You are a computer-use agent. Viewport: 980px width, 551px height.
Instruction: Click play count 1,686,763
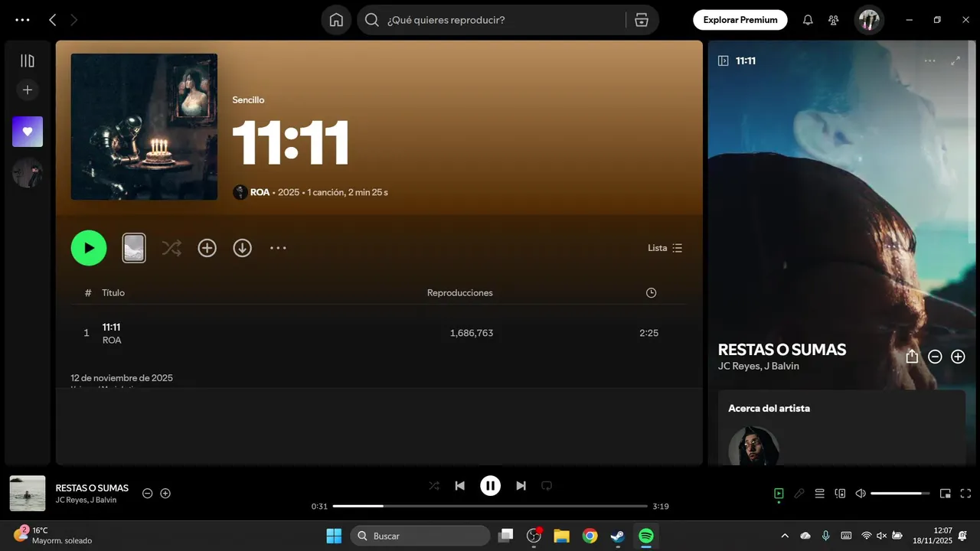(472, 333)
